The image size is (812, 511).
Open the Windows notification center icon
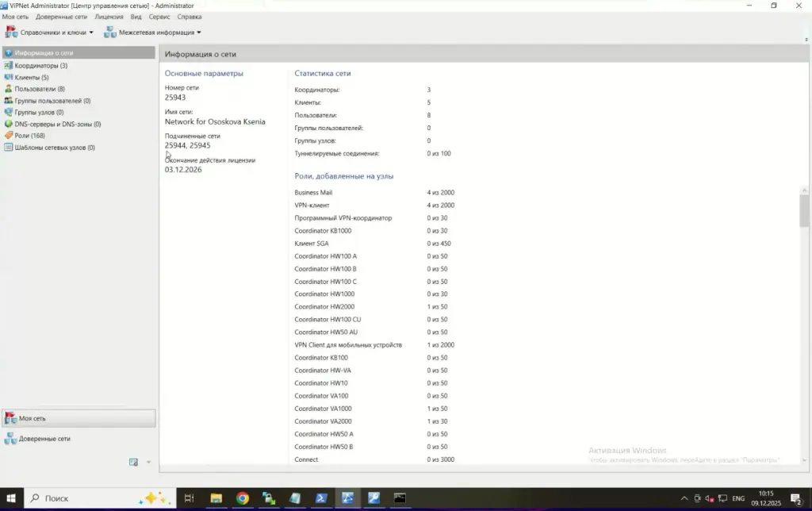(x=796, y=498)
